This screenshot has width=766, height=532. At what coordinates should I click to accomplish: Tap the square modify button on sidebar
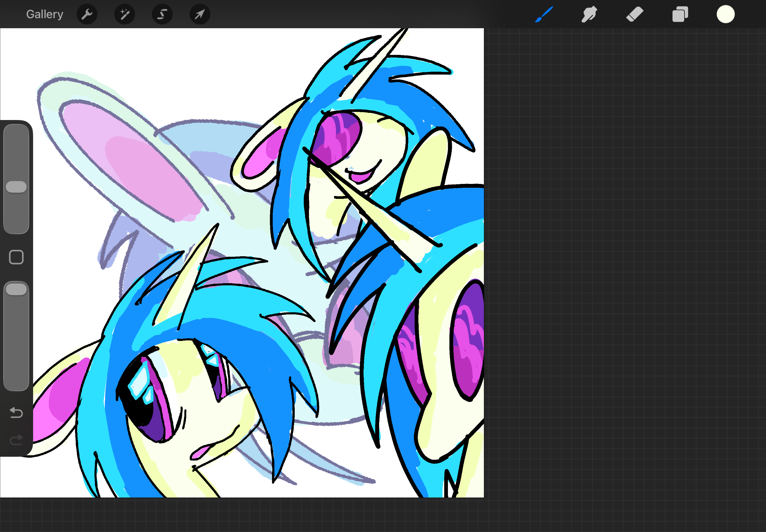pos(16,257)
